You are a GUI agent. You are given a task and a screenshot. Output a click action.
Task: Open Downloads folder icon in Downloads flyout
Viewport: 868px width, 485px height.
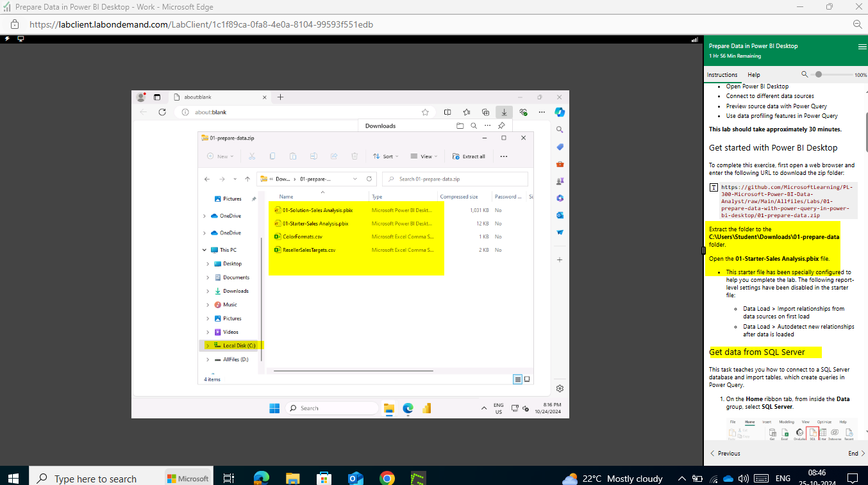click(x=460, y=126)
